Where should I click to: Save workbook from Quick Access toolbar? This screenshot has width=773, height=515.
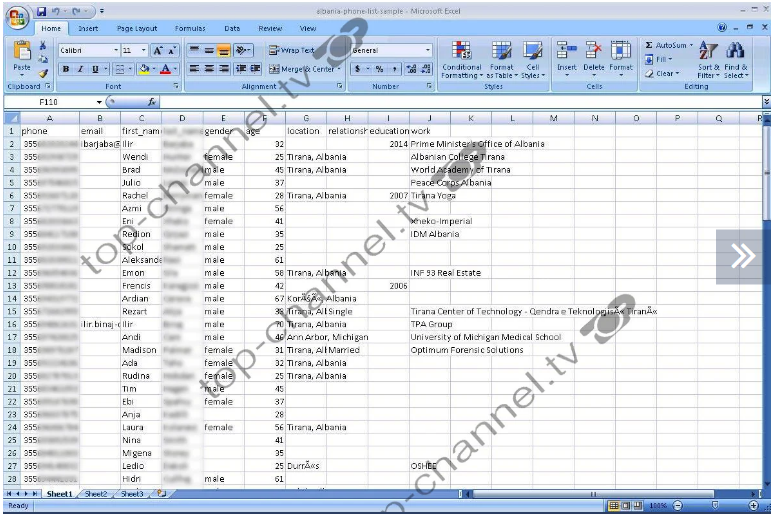click(41, 11)
